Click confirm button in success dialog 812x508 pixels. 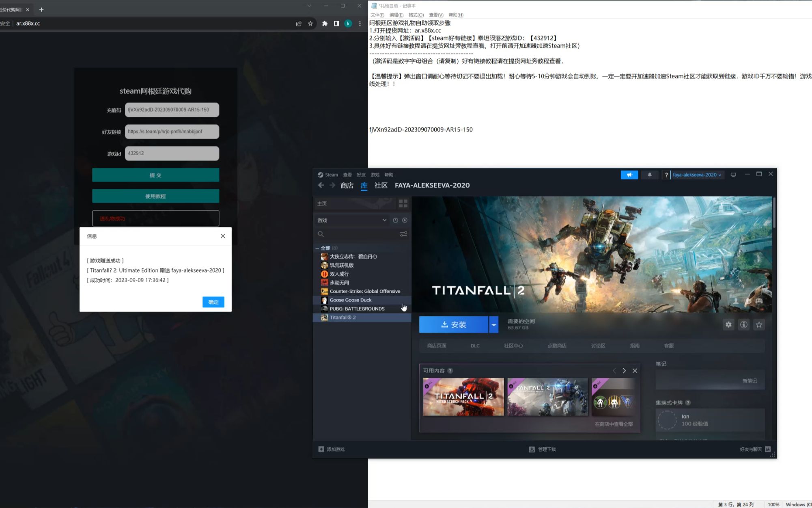tap(213, 302)
